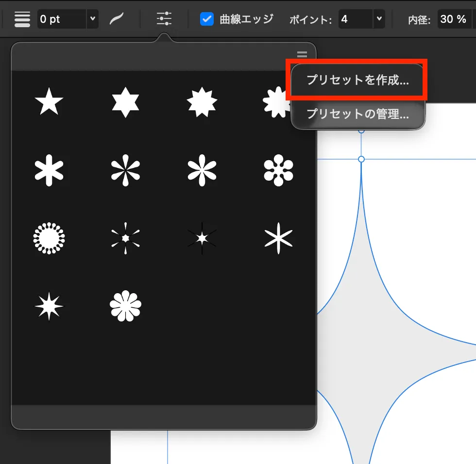Disable the 曲線エッジ checkbox
476x464 pixels.
208,19
